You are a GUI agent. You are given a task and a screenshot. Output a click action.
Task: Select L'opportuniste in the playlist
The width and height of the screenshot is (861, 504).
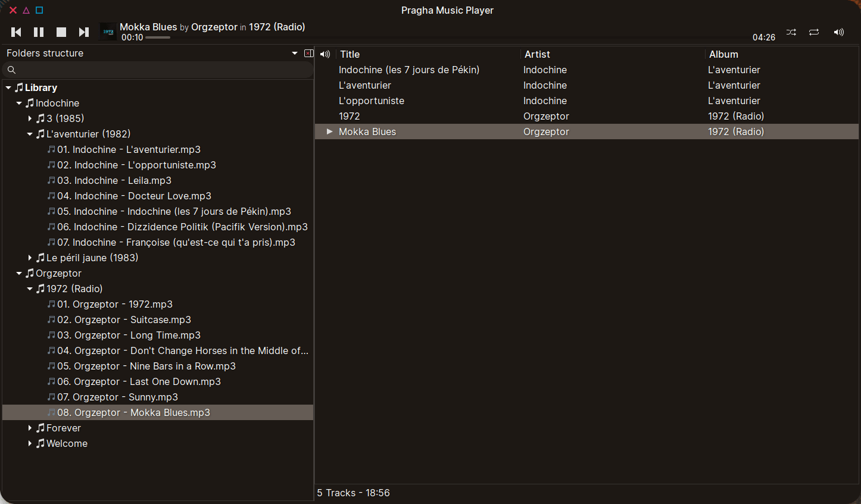pos(372,101)
